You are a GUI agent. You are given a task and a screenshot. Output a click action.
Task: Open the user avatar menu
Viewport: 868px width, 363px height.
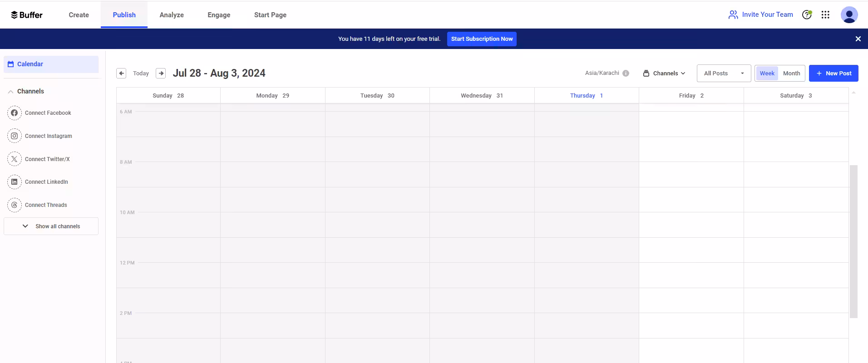849,15
